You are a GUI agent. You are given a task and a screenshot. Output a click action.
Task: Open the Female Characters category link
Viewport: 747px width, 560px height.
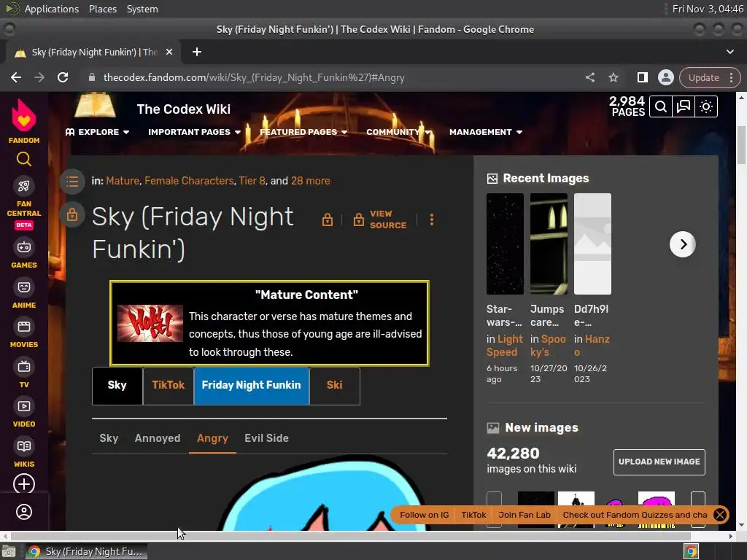(189, 181)
